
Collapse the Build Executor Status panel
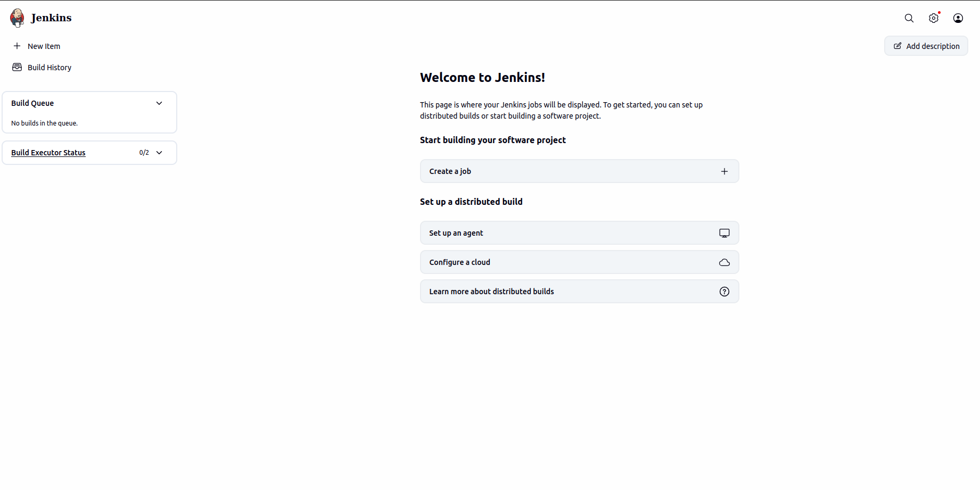159,153
